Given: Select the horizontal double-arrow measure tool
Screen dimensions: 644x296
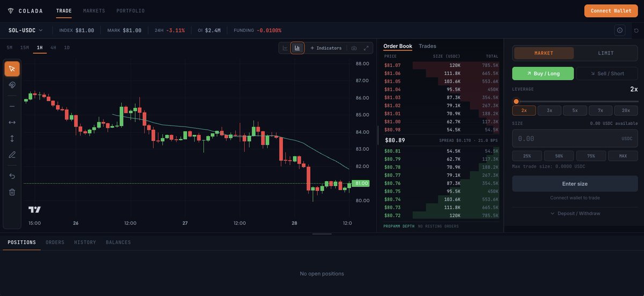Looking at the screenshot, I should (12, 122).
